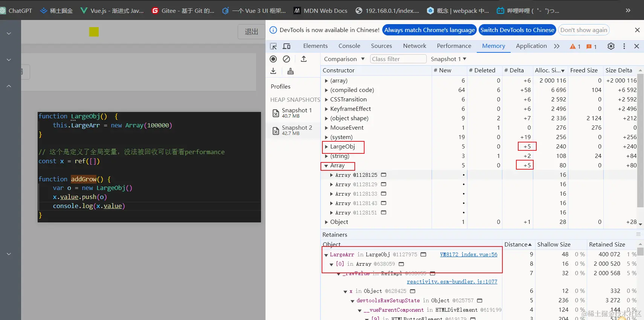Open the ChatGPT bookmark
Screen dimensions: 644x320
pyautogui.click(x=16, y=11)
